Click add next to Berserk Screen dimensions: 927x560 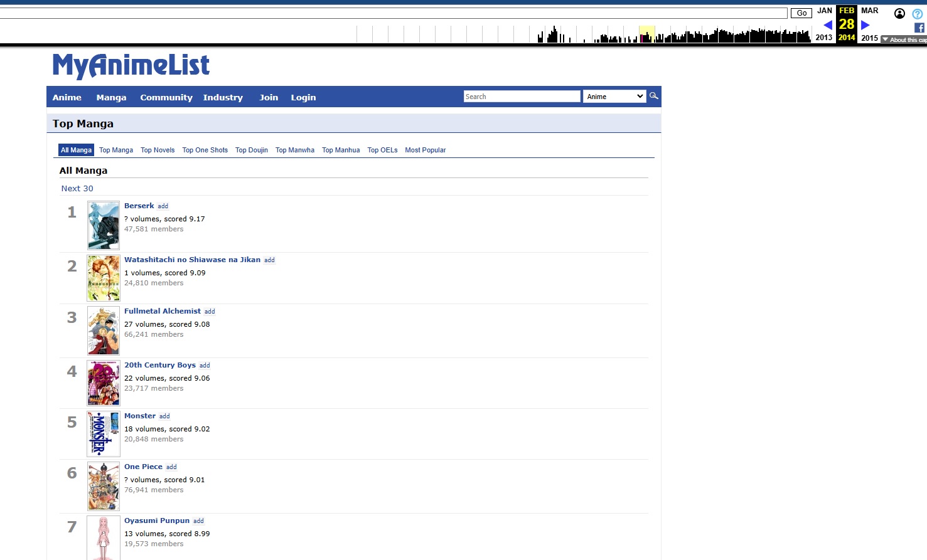point(163,206)
